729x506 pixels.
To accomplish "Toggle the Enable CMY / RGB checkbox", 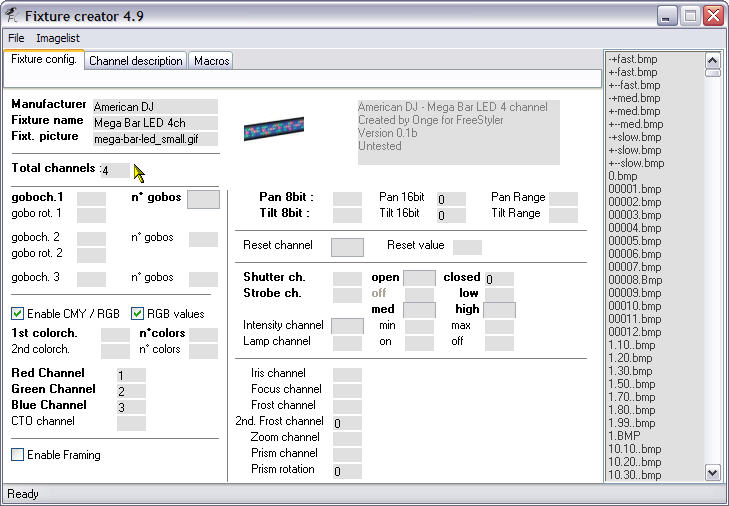I will pos(18,314).
